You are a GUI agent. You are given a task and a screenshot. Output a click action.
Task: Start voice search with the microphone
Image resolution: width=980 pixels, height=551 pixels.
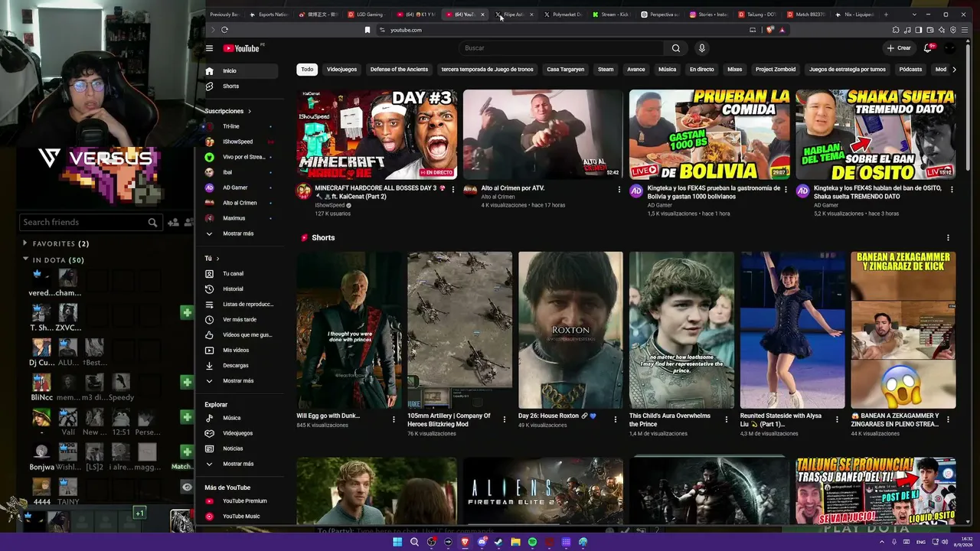[701, 48]
